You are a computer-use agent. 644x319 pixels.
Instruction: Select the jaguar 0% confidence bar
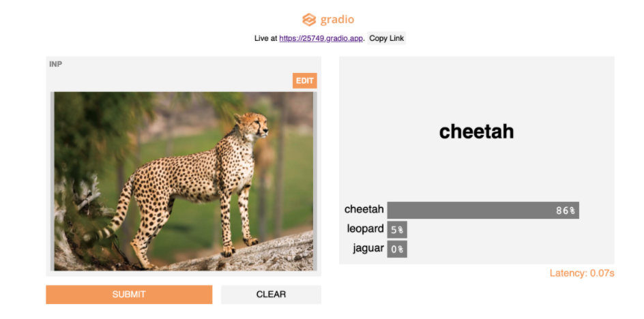(x=397, y=249)
